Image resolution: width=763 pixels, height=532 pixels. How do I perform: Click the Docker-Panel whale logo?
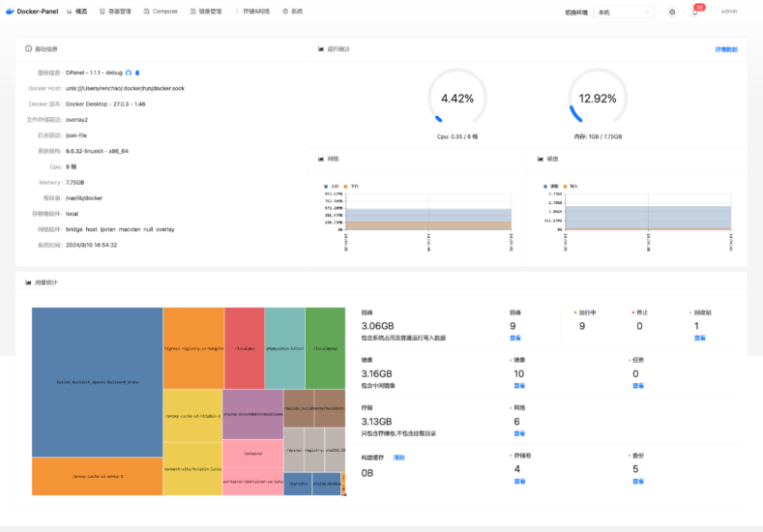pyautogui.click(x=10, y=12)
